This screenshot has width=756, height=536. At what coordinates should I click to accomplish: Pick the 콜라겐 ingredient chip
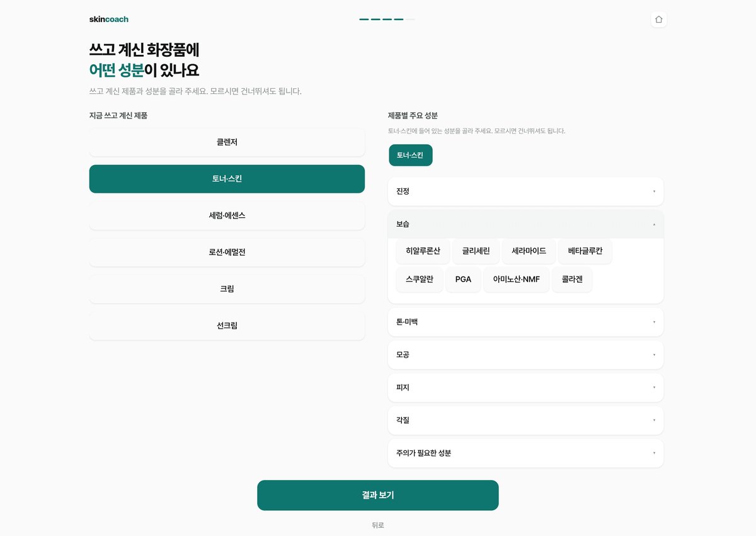(572, 279)
